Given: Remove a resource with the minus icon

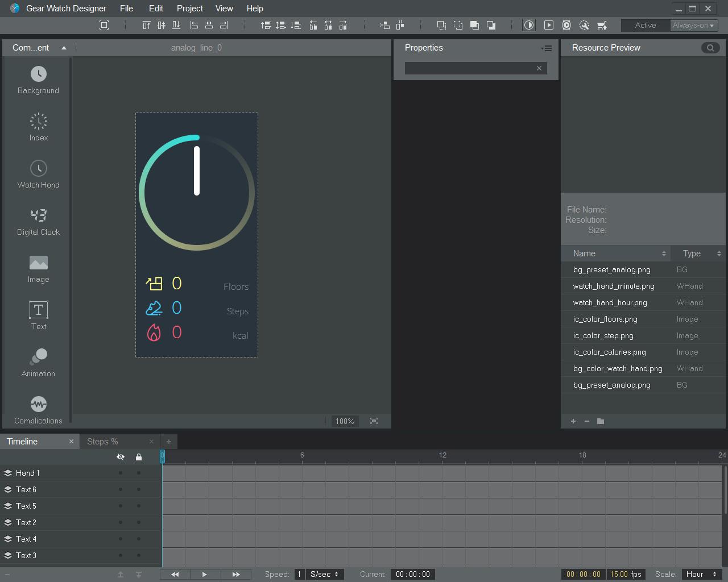Looking at the screenshot, I should tap(587, 421).
